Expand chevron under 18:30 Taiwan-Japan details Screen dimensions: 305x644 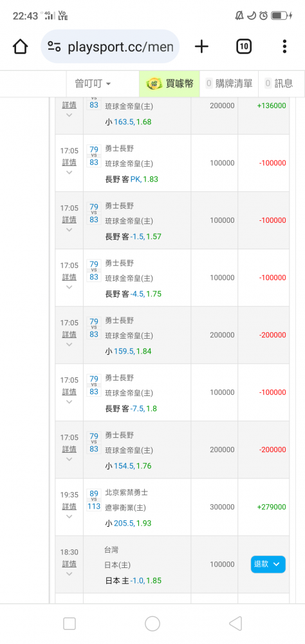(x=69, y=574)
